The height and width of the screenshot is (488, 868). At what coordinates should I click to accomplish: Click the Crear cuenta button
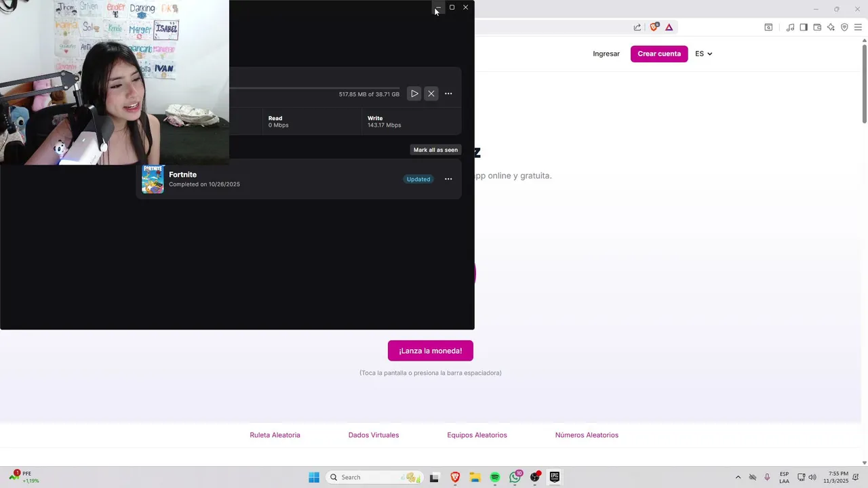click(x=659, y=54)
